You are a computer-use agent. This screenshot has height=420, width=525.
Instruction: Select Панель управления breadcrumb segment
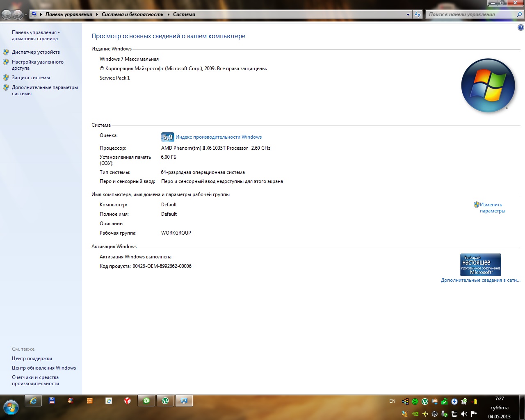pyautogui.click(x=69, y=14)
